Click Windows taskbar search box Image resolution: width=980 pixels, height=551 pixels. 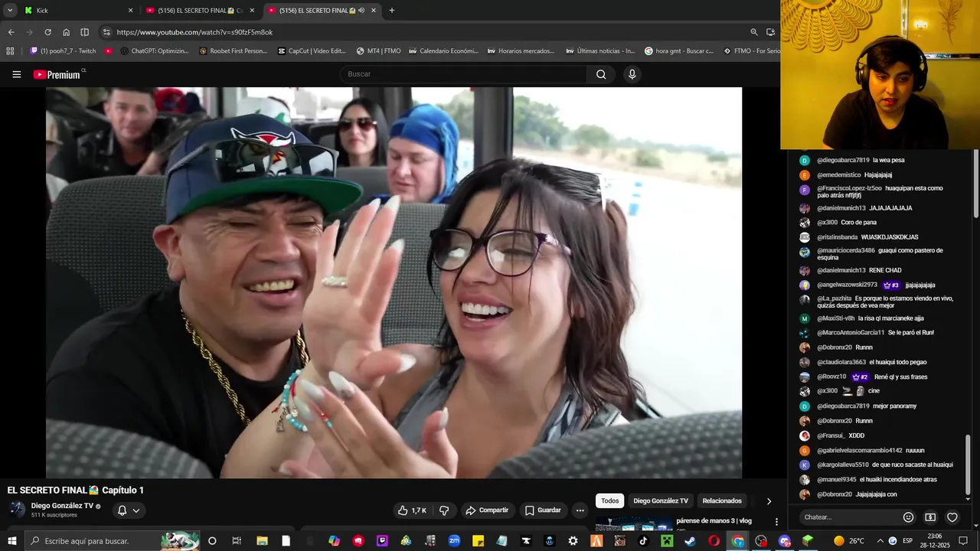tap(113, 541)
